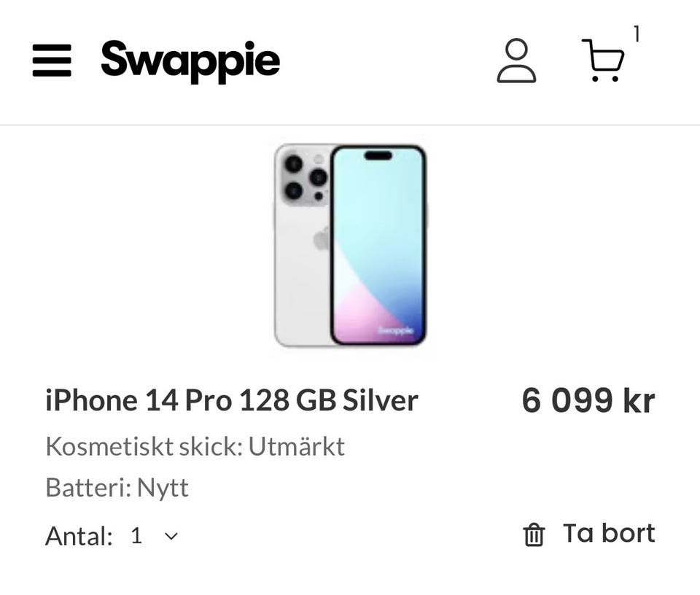Screen dimensions: 700x595
Task: Click the cart item count badge
Action: click(637, 34)
